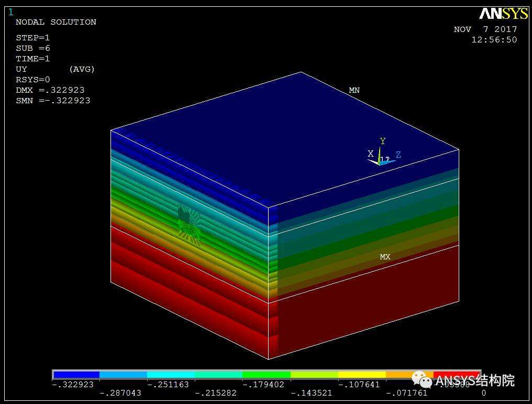Click the XYZ coordinate triad on the model
This screenshot has height=404, width=532.
coord(383,152)
